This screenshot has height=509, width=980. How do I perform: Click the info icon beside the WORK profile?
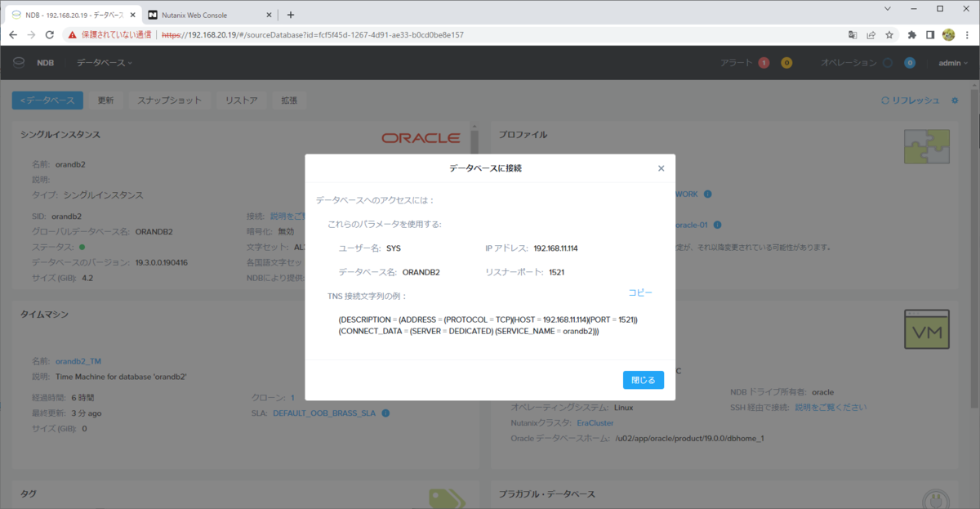coord(708,194)
